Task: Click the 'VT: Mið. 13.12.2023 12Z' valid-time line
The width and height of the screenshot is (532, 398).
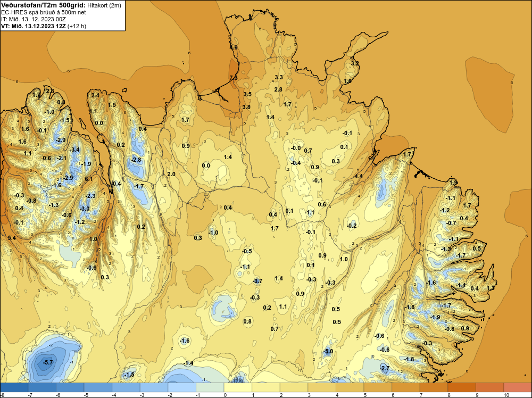Action: point(34,26)
